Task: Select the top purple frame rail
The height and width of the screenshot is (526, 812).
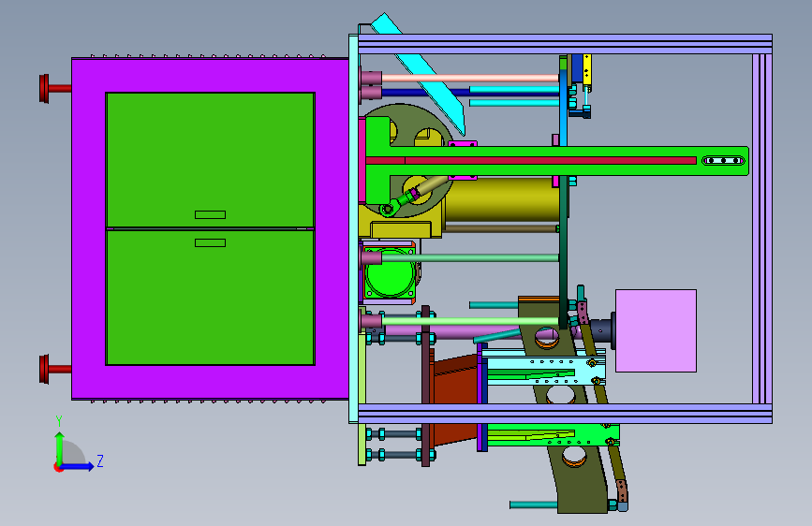Action: pyautogui.click(x=565, y=44)
